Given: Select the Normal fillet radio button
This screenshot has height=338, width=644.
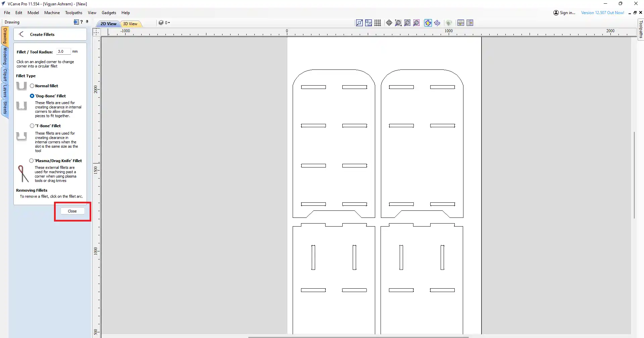Looking at the screenshot, I should tap(32, 86).
